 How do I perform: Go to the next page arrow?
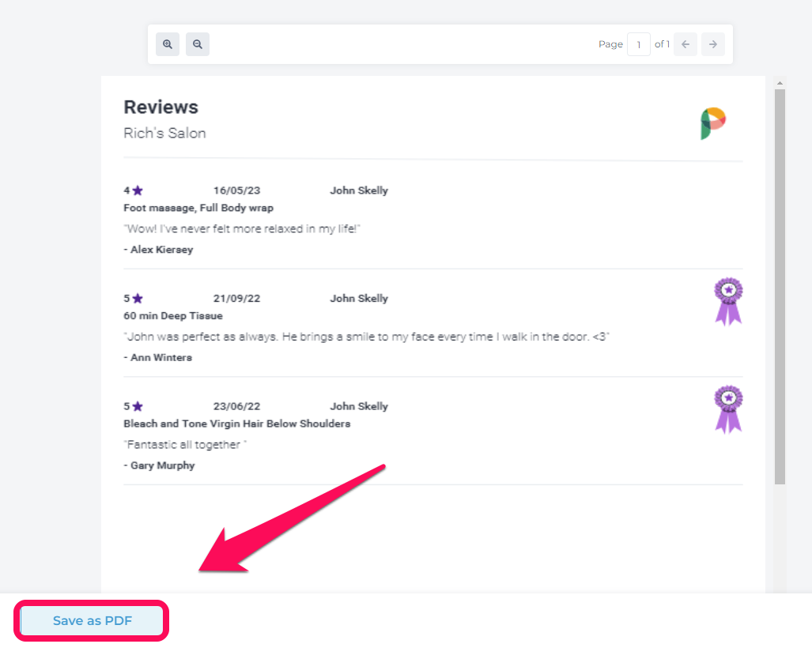pos(713,44)
